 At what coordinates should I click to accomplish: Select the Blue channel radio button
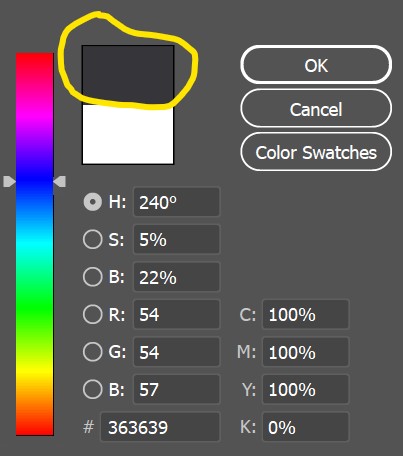click(92, 389)
